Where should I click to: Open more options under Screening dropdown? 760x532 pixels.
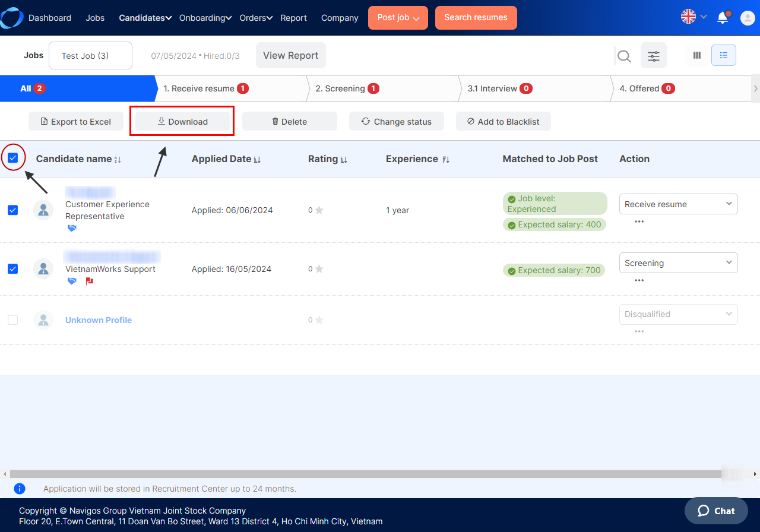(639, 280)
